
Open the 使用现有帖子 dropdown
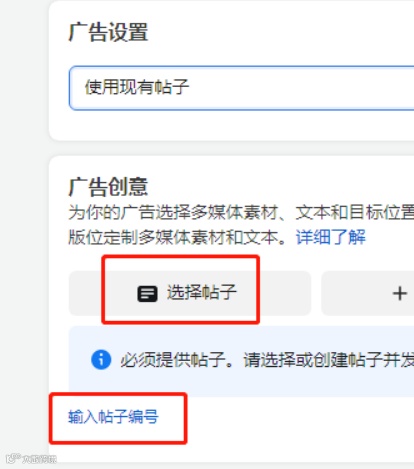(x=242, y=88)
